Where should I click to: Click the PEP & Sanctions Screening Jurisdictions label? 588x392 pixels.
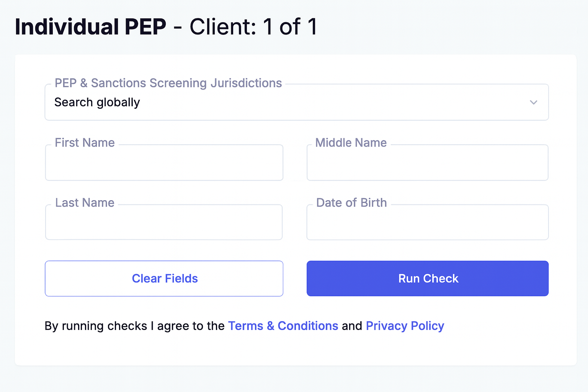point(168,83)
